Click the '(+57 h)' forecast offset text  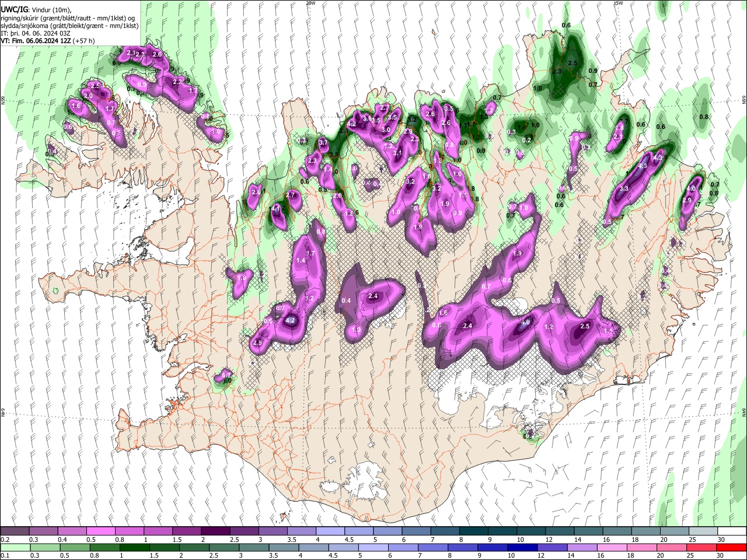point(84,41)
